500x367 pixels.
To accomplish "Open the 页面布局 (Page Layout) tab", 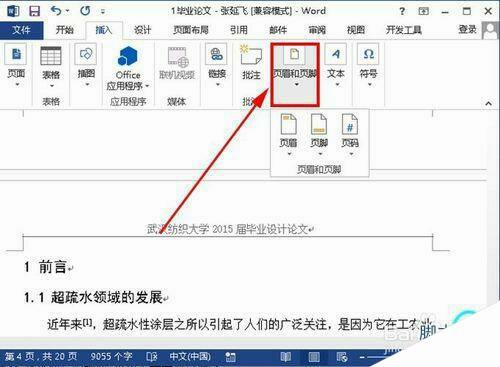I will tap(191, 30).
